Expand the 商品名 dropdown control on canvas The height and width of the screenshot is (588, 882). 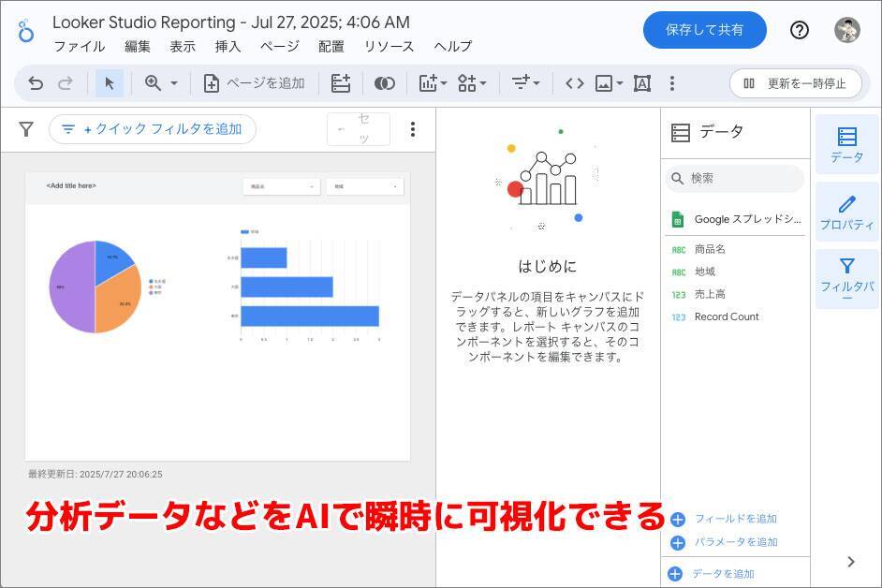[x=281, y=186]
